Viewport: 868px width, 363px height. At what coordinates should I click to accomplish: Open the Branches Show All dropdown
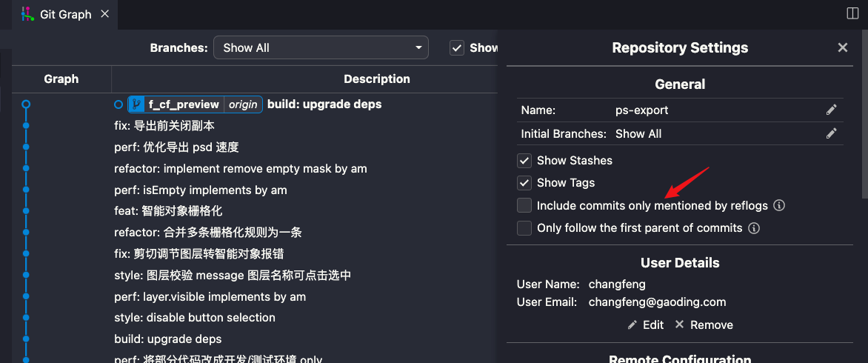tap(321, 47)
